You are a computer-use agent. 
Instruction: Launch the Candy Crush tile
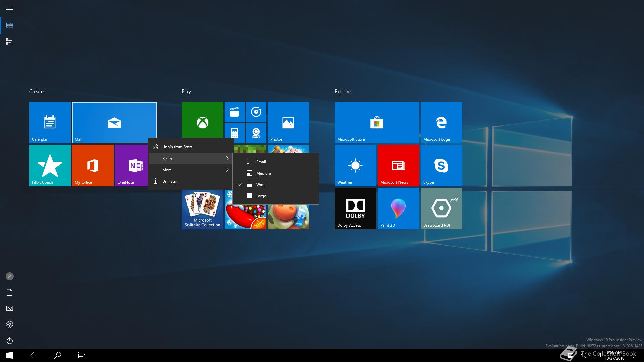(246, 216)
